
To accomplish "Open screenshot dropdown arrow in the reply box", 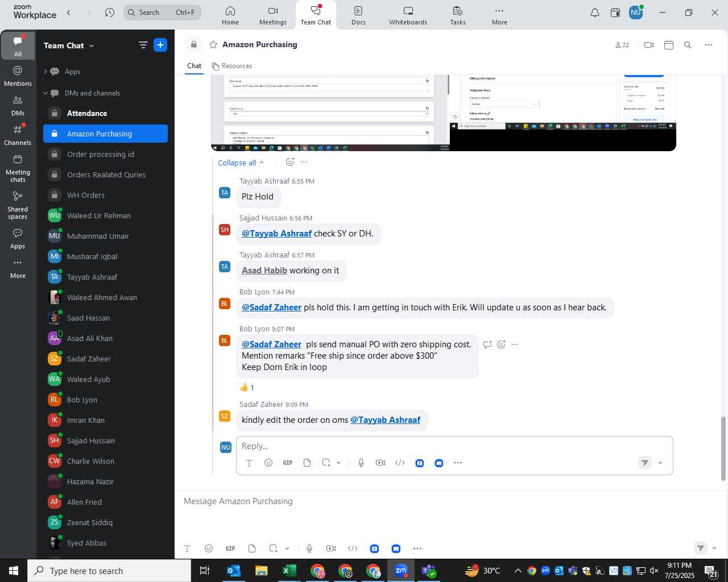I will click(x=338, y=463).
